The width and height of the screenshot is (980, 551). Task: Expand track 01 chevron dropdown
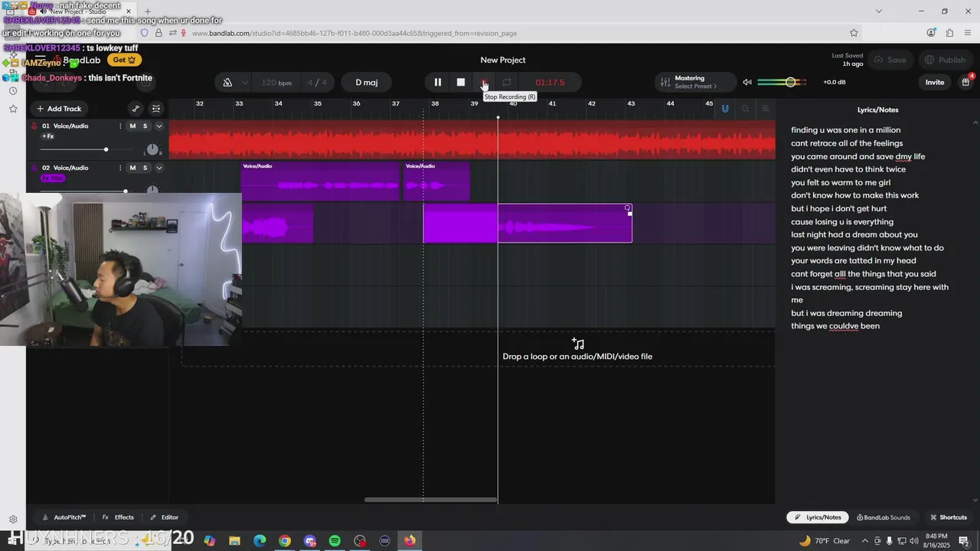pyautogui.click(x=159, y=126)
